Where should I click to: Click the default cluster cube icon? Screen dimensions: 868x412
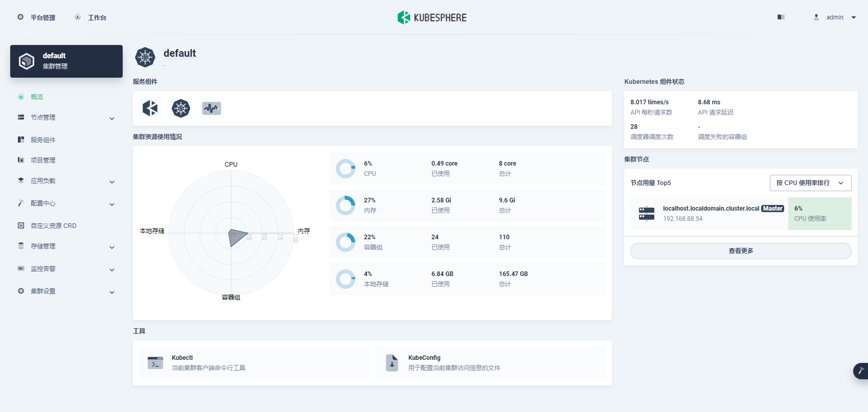27,61
